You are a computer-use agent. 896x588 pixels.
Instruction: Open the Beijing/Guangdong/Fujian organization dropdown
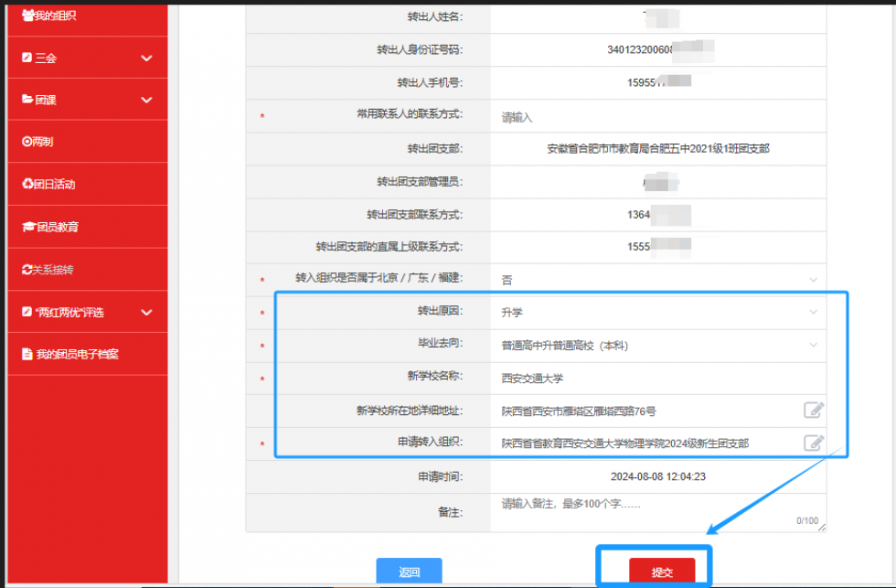pos(656,279)
